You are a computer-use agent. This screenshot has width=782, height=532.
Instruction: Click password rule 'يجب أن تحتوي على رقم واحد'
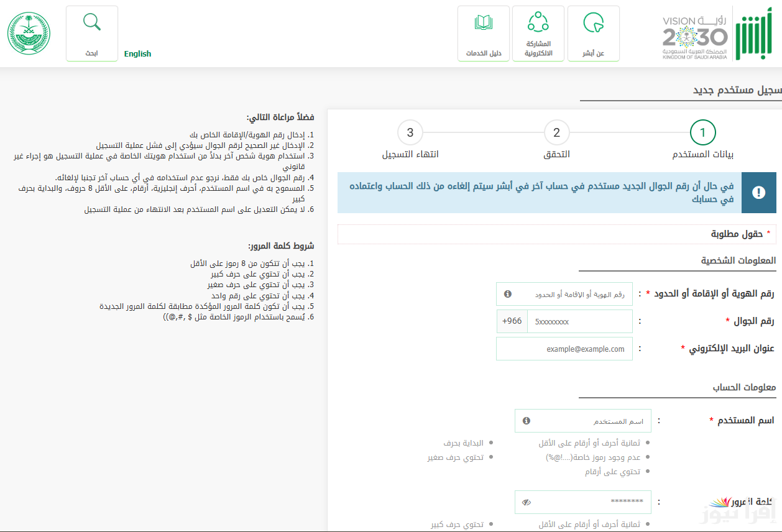click(x=261, y=296)
